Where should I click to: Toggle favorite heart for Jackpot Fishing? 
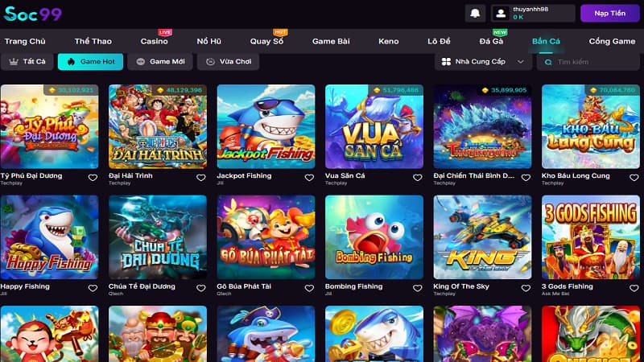[309, 178]
